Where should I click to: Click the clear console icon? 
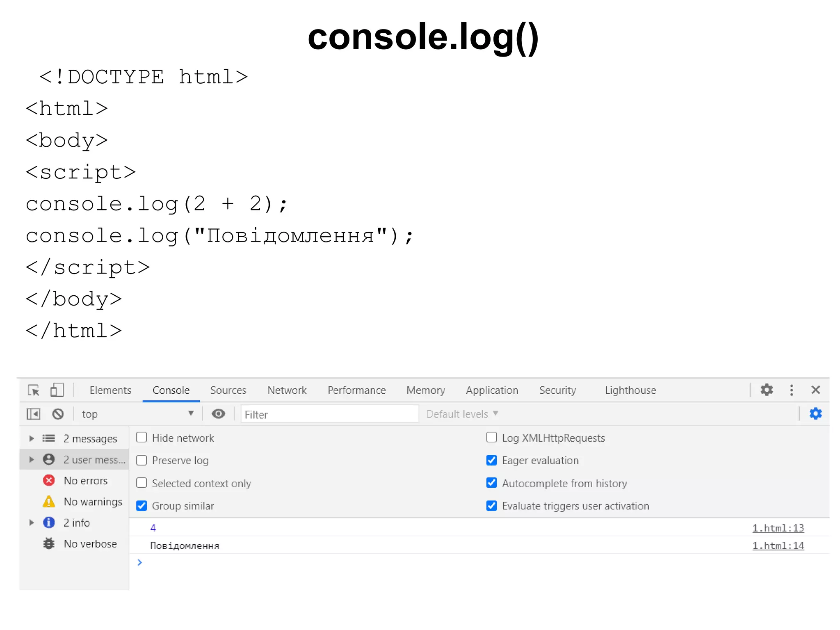click(58, 414)
